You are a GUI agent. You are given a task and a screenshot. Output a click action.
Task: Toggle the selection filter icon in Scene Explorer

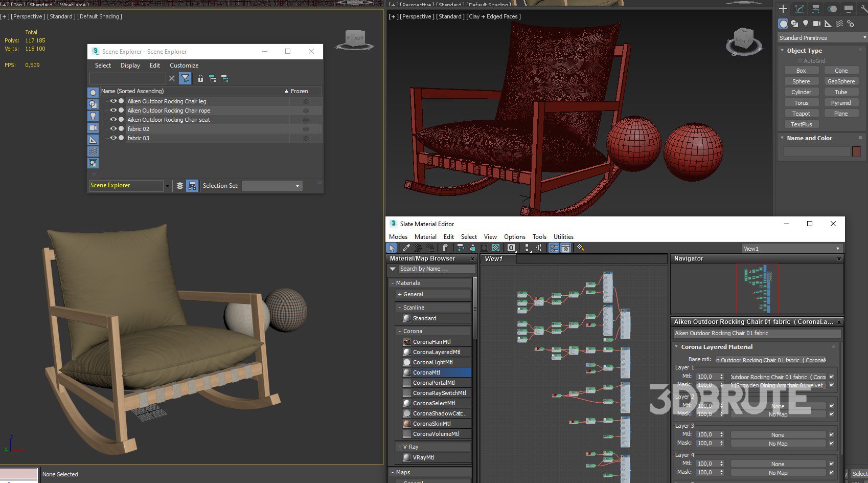pyautogui.click(x=185, y=78)
